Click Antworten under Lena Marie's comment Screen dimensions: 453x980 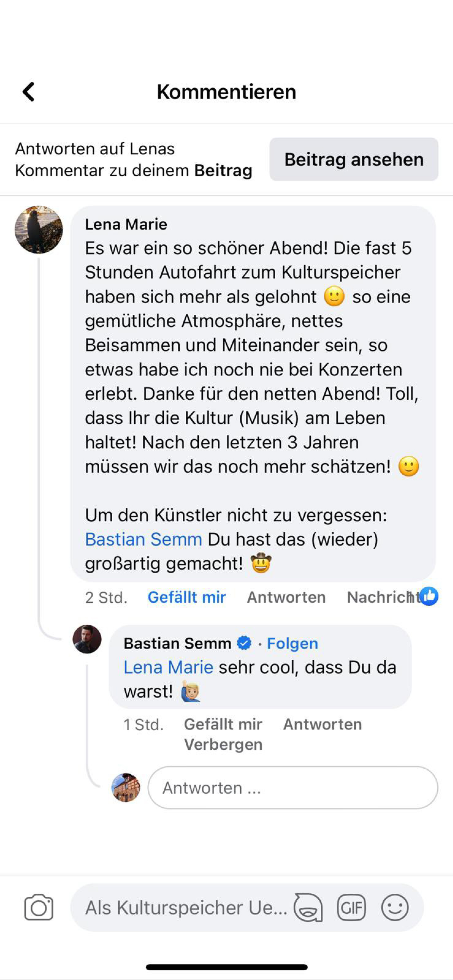286,597
